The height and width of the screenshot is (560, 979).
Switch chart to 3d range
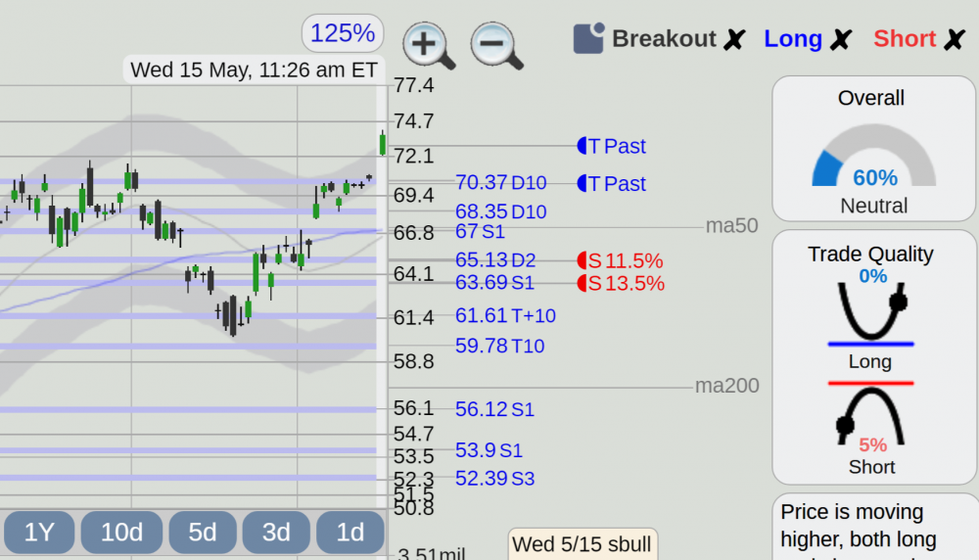276,532
